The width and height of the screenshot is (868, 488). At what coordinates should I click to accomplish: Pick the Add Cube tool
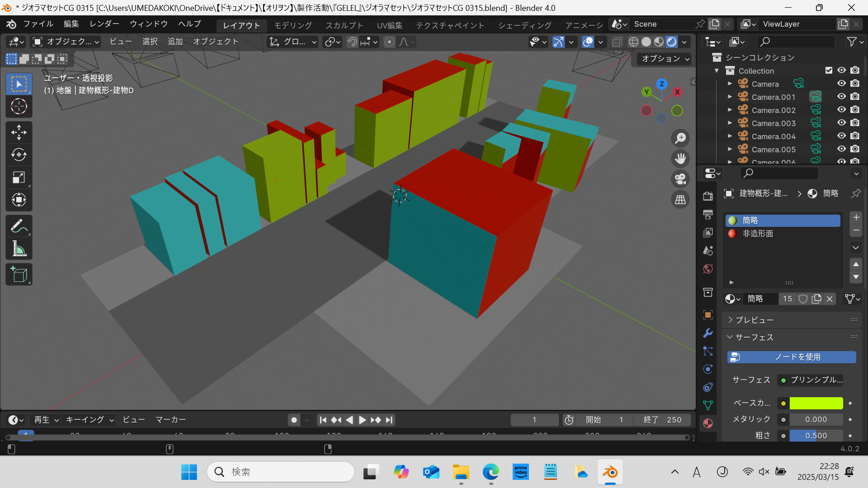(19, 275)
